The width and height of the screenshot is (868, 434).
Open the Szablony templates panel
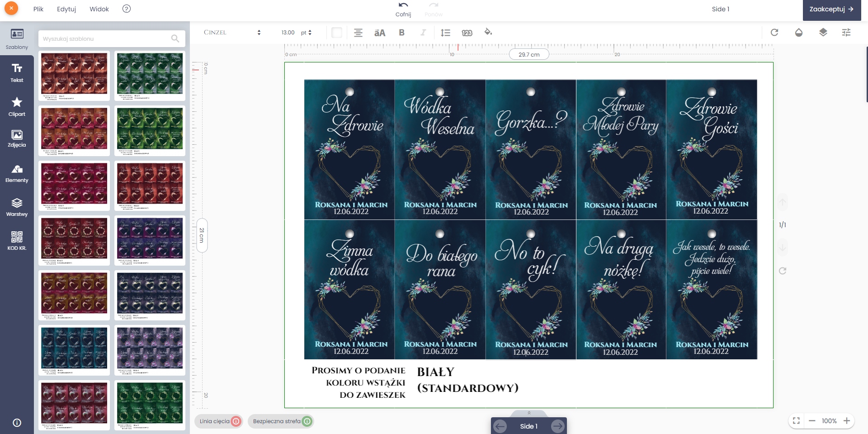[17, 39]
